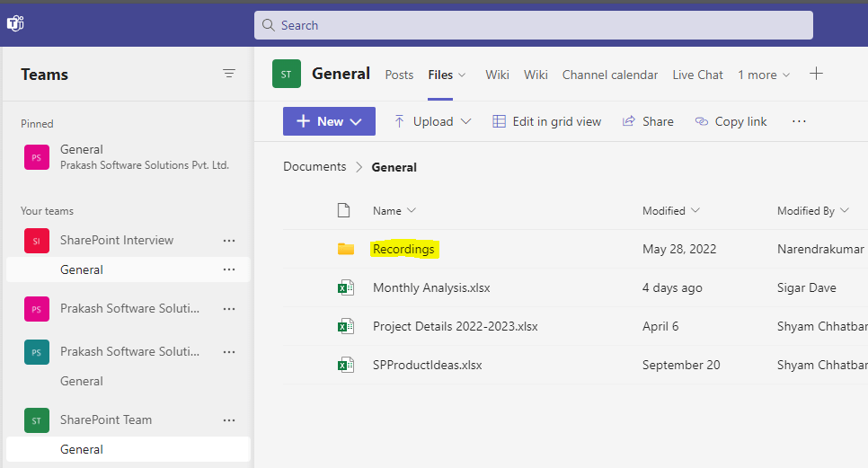Click the Recordings folder icon
The height and width of the screenshot is (468, 868).
pyautogui.click(x=345, y=249)
